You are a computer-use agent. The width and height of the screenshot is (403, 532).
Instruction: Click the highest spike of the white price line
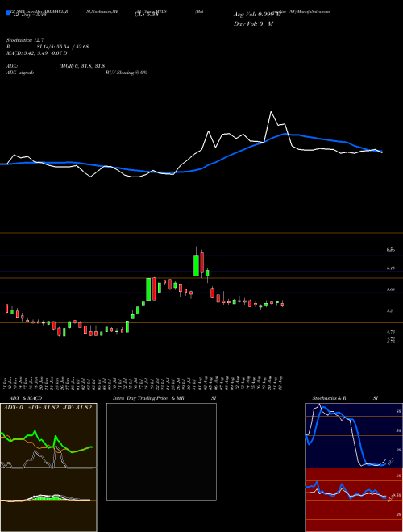point(271,112)
